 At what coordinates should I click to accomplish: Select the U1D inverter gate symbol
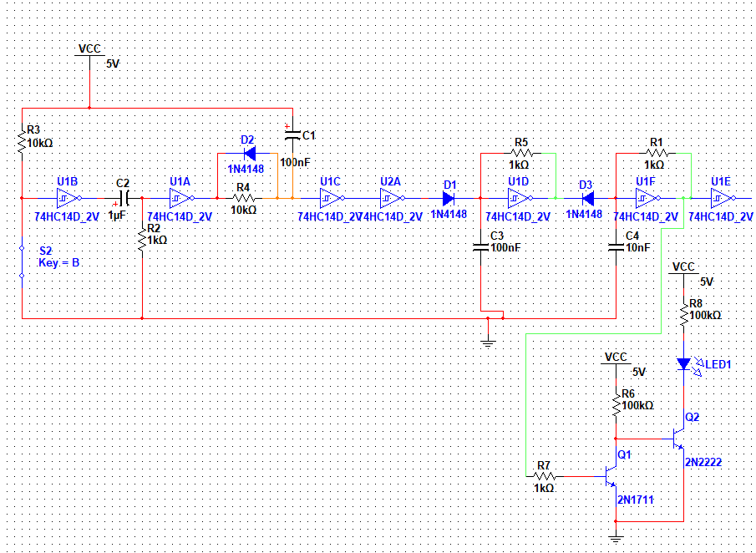(x=520, y=198)
